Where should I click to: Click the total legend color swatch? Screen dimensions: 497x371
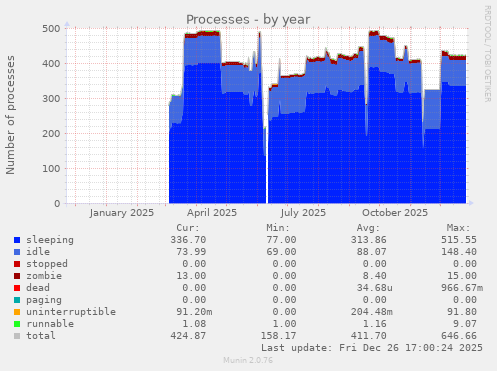pos(17,336)
